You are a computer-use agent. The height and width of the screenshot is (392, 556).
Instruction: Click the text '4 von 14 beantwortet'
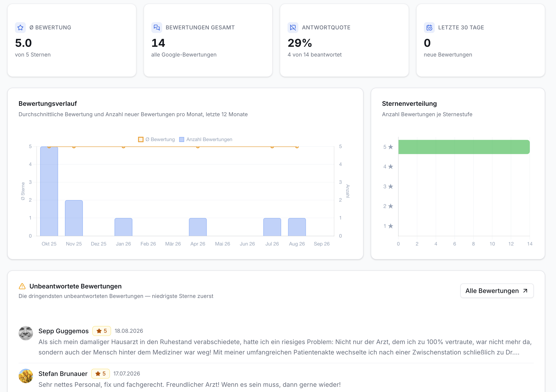click(315, 55)
